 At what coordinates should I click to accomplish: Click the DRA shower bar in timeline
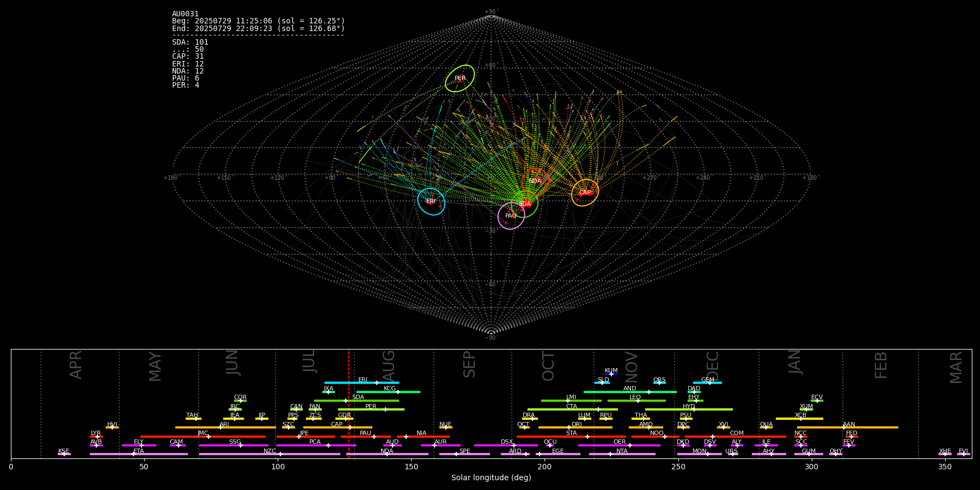tap(530, 419)
